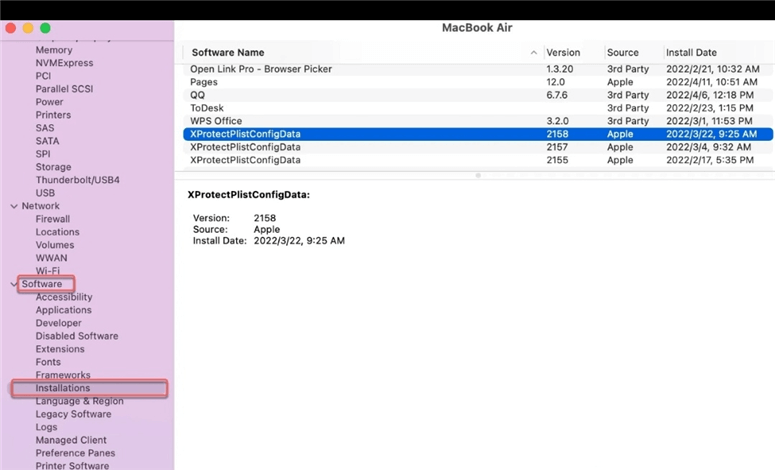Select Thunderbolt/USB4 in the sidebar
Viewport: 775px width, 470px height.
[78, 180]
